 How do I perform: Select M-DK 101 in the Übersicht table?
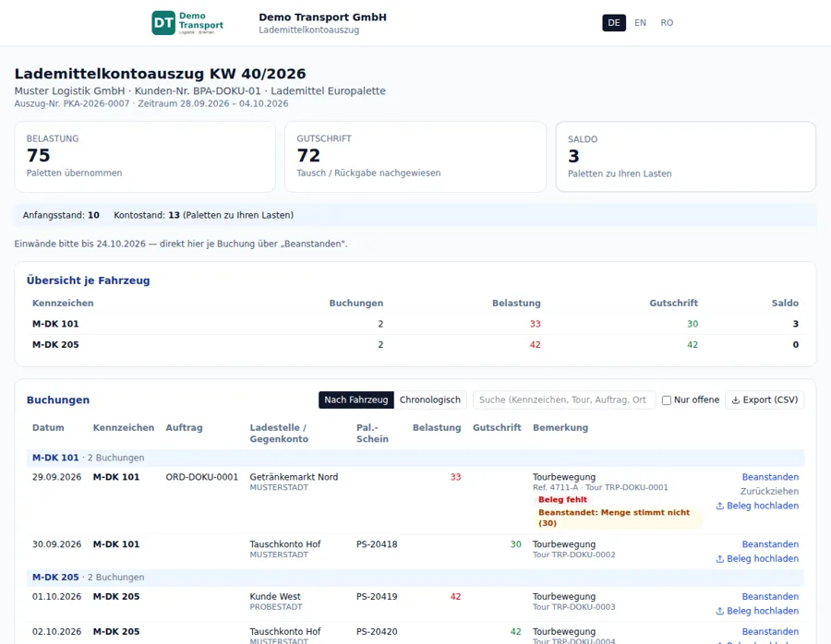pyautogui.click(x=55, y=324)
